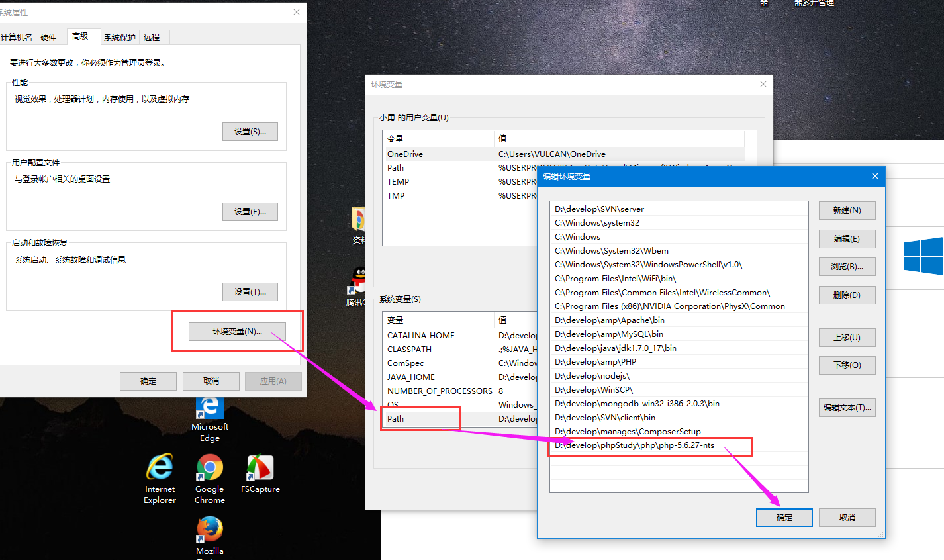
Task: Open the 远程 tab
Action: tap(152, 37)
